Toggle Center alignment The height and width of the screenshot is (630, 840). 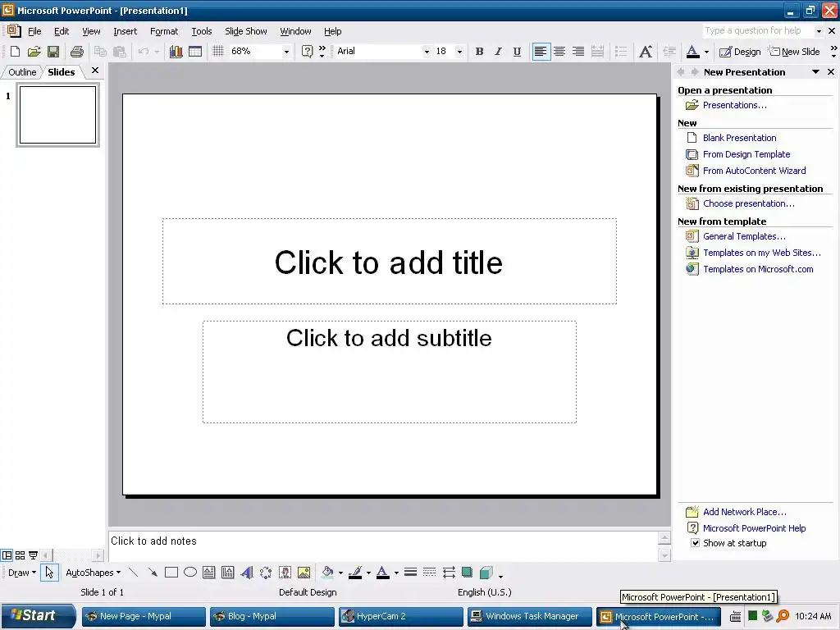click(559, 52)
